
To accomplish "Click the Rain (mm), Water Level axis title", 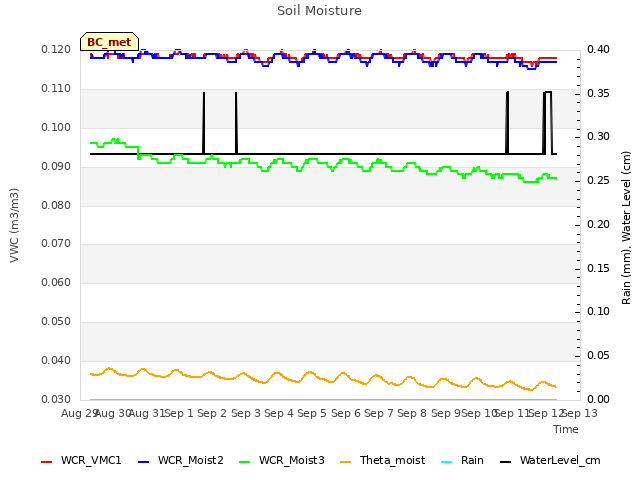I will point(626,228).
